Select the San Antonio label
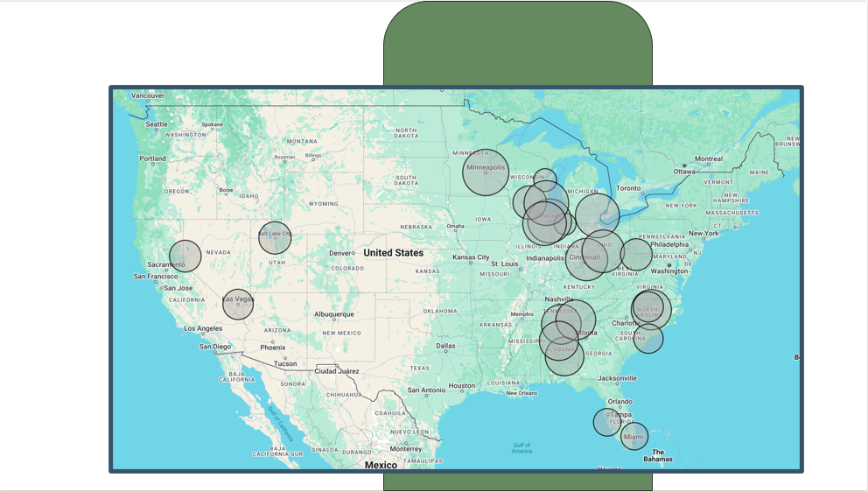868x492 pixels. (426, 390)
